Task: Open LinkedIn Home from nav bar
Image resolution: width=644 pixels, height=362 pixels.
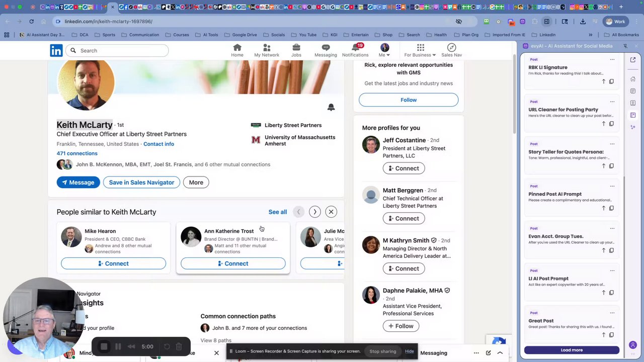Action: [x=237, y=50]
